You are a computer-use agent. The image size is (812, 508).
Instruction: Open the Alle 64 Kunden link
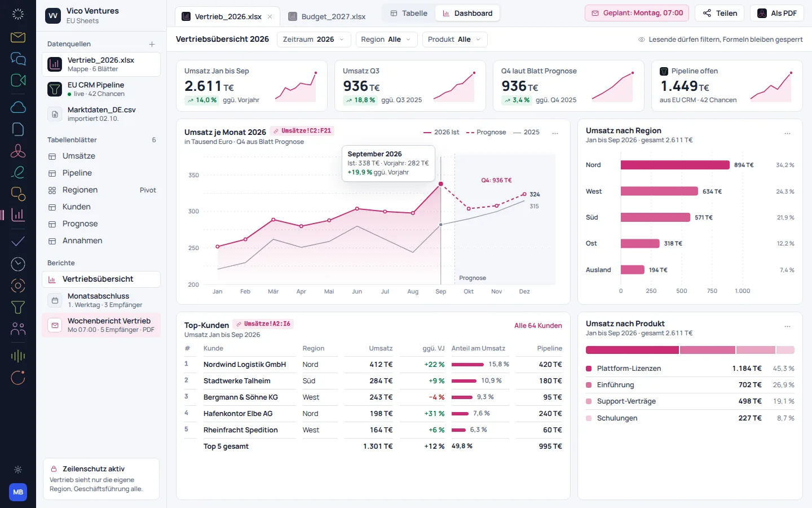tap(538, 326)
